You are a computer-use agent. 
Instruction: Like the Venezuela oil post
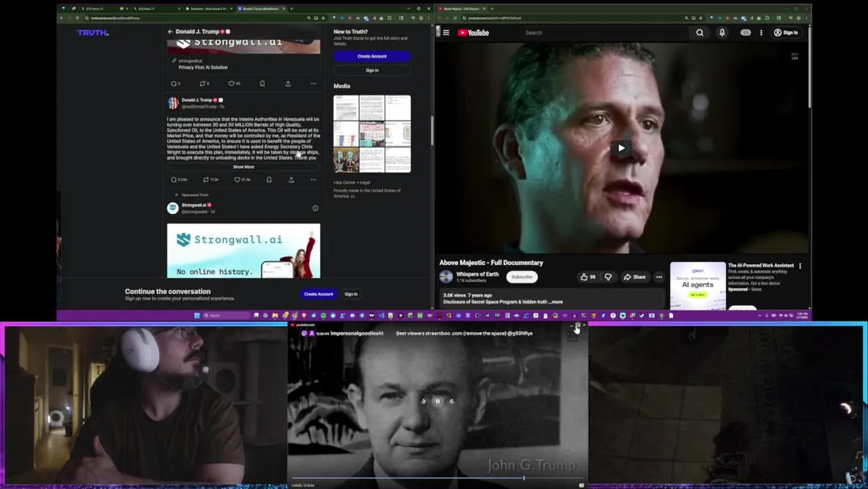(x=242, y=180)
